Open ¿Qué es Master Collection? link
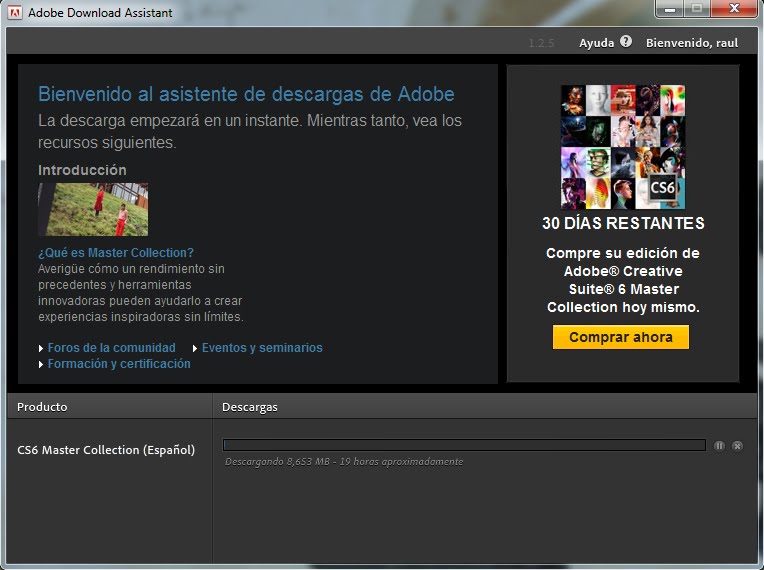The width and height of the screenshot is (764, 570). pos(116,252)
